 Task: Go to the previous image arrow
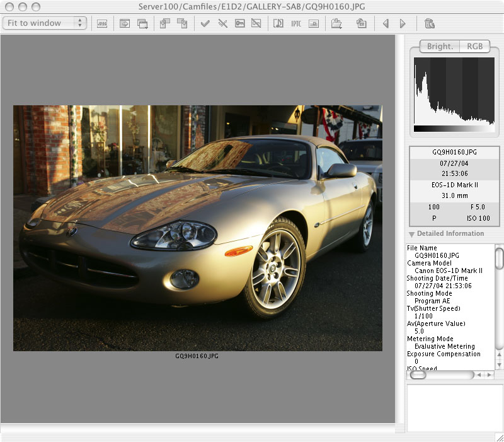tap(386, 23)
